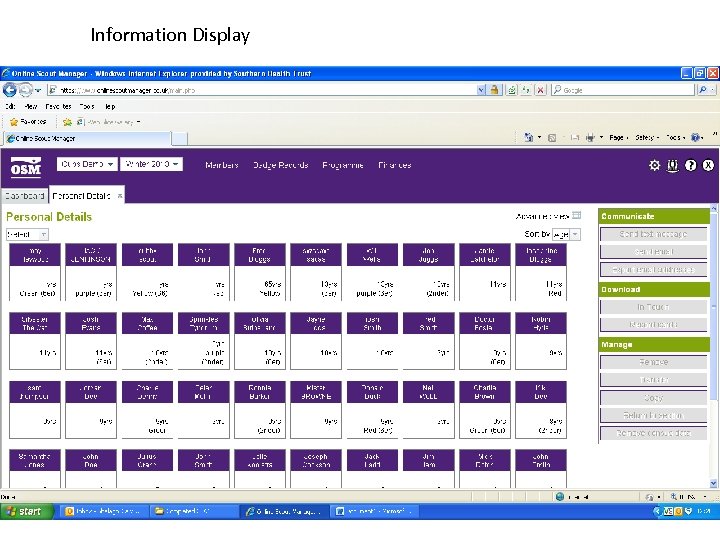Open the Sort by age dropdown
720x540 pixels.
click(x=566, y=235)
